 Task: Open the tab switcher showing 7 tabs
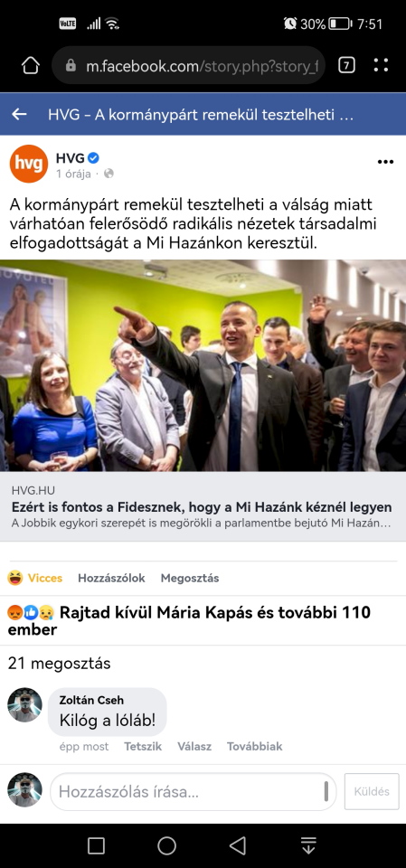[x=346, y=66]
